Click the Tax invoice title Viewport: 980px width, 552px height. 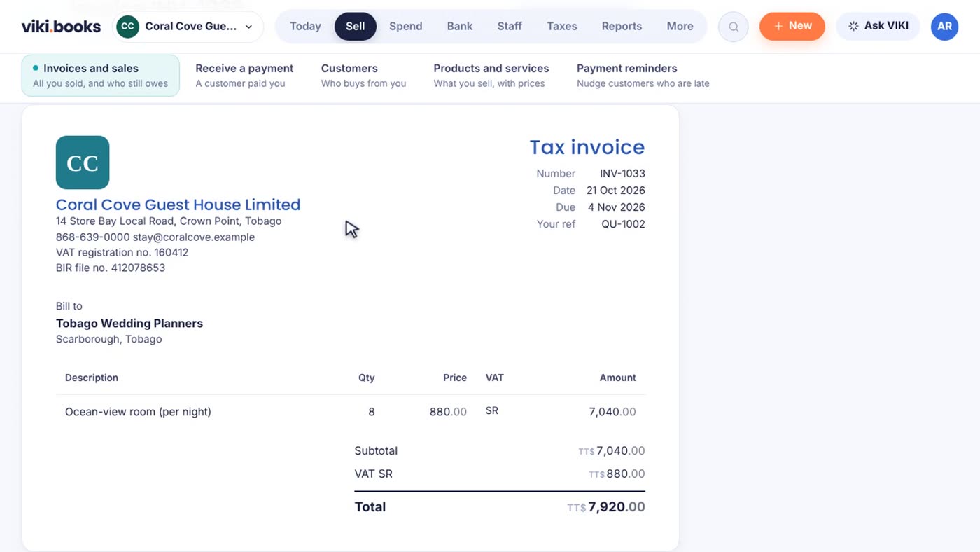click(x=587, y=147)
